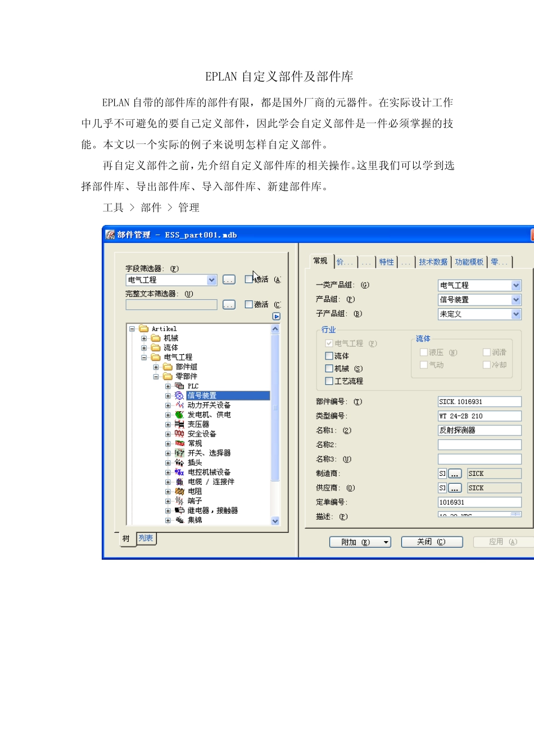
Task: Enable 激活 checkbox for 字段筛选器
Action: (249, 279)
